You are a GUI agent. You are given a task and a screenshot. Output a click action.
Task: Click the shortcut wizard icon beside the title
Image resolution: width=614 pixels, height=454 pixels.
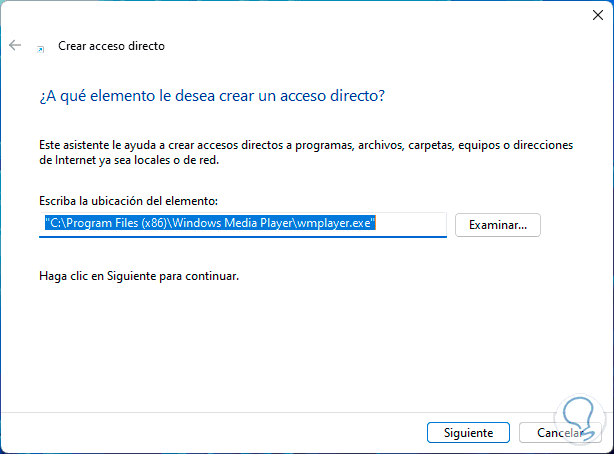[x=41, y=47]
